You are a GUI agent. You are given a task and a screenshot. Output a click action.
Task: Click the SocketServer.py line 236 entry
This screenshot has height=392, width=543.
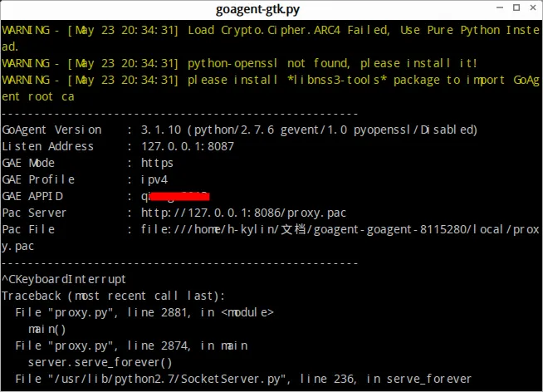[x=243, y=380]
